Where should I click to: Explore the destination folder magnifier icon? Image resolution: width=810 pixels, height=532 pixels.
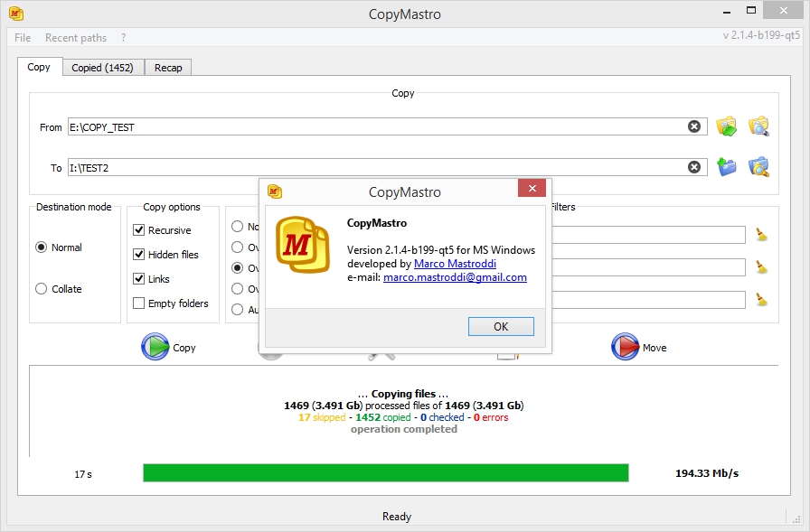758,167
